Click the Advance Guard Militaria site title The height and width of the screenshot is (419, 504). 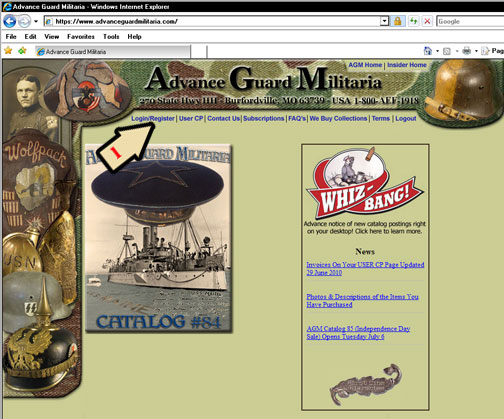(x=263, y=79)
